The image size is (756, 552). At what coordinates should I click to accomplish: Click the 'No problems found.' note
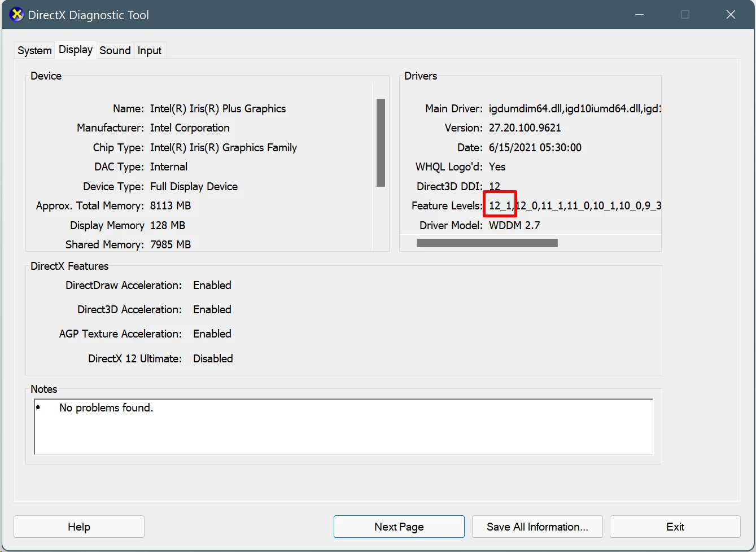click(106, 408)
